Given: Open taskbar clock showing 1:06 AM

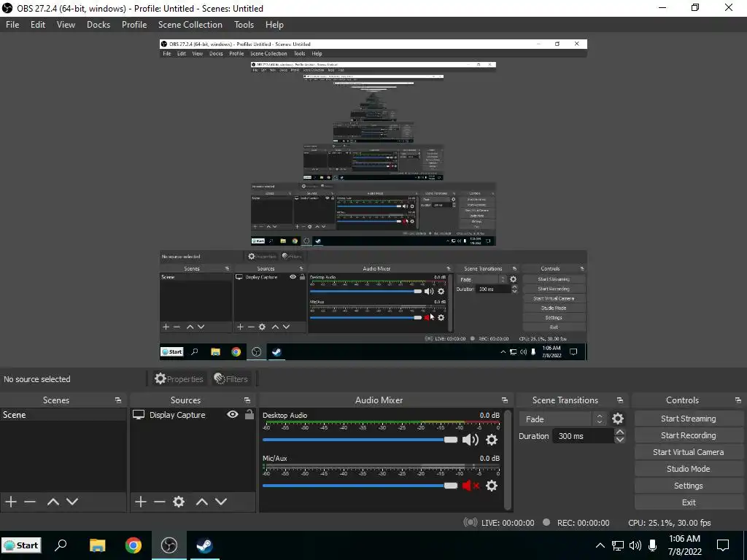Looking at the screenshot, I should [684, 545].
